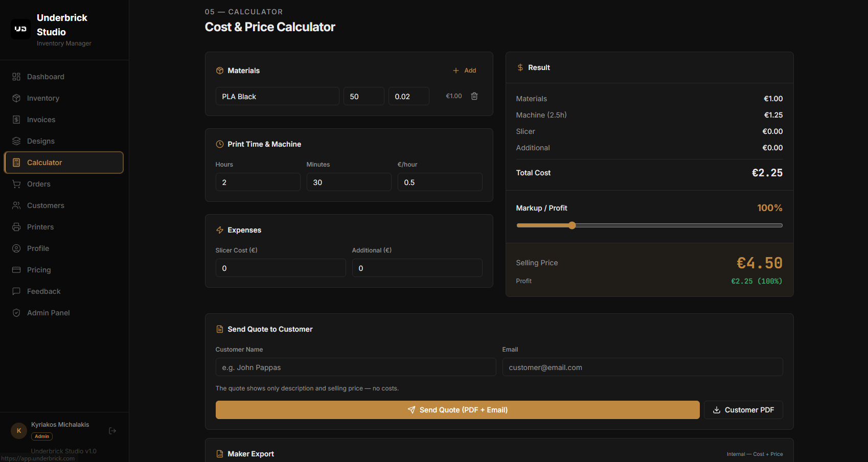The image size is (868, 462).
Task: Focus the Minutes input field
Action: pos(349,182)
